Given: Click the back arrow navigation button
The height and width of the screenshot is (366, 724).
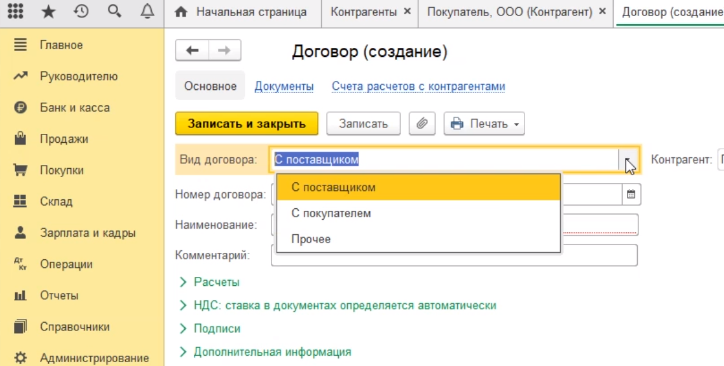Looking at the screenshot, I should click(x=192, y=50).
